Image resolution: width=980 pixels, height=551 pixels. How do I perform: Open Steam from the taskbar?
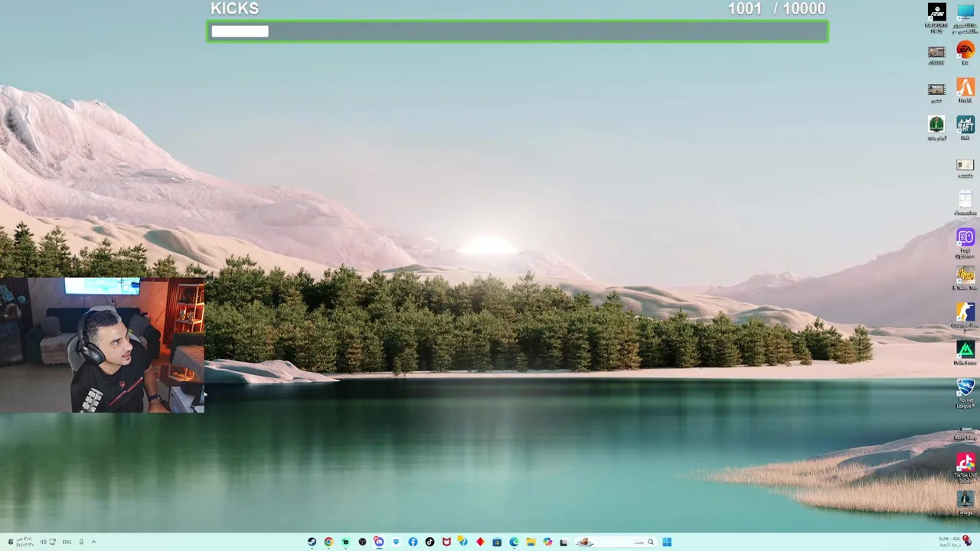click(x=312, y=542)
